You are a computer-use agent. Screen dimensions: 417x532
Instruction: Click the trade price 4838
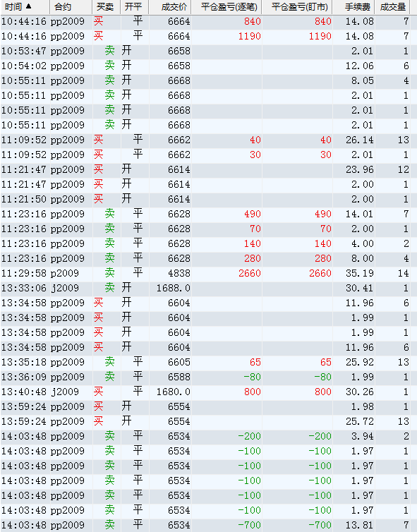click(179, 273)
